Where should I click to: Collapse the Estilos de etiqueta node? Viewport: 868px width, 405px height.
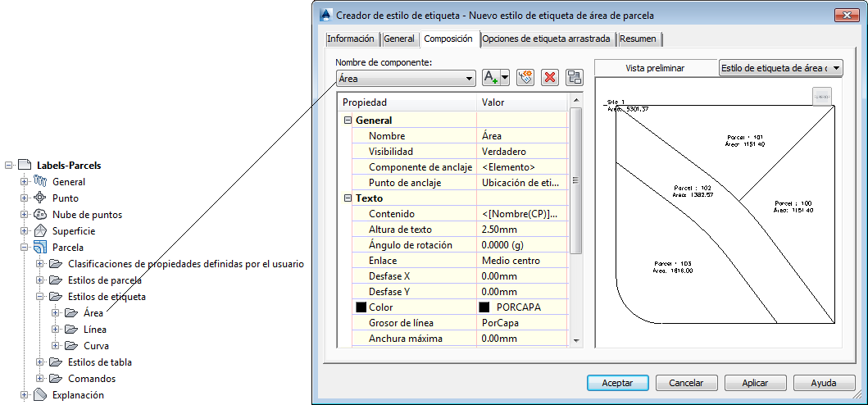[39, 297]
